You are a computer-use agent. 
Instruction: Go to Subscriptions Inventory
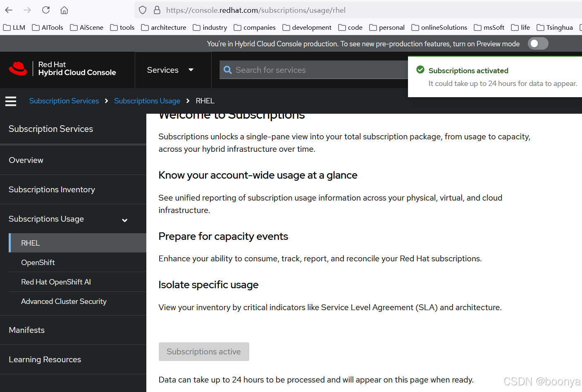pyautogui.click(x=52, y=189)
